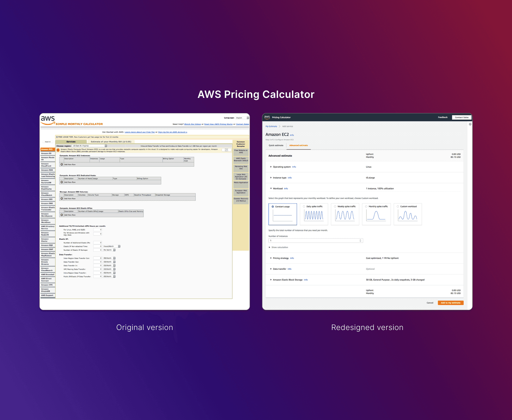Select Amazon S3 in the service sidebar
512x420 pixels.
[48, 153]
